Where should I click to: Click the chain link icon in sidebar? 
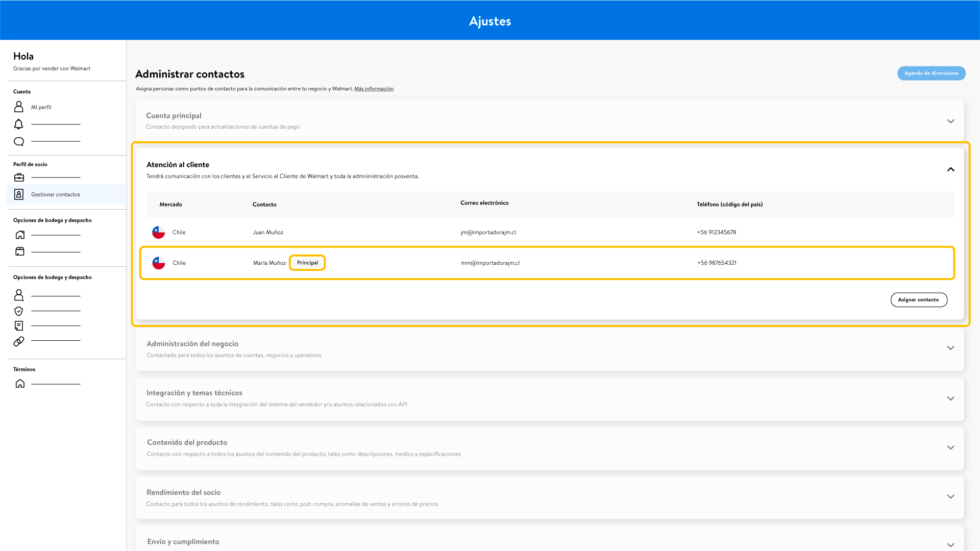(19, 341)
